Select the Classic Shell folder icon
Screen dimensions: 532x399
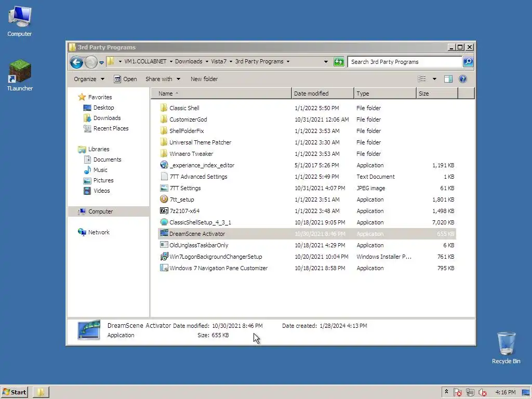coord(164,108)
